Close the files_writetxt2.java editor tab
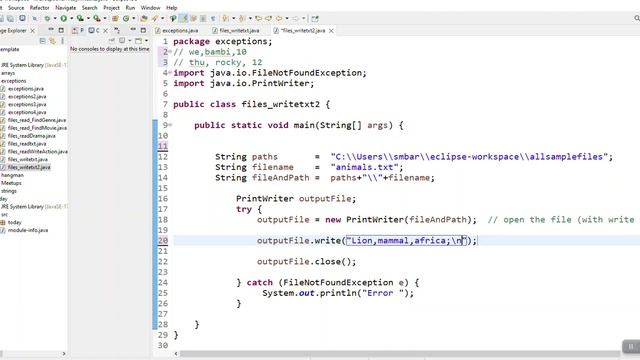This screenshot has height=360, width=640. tap(331, 31)
